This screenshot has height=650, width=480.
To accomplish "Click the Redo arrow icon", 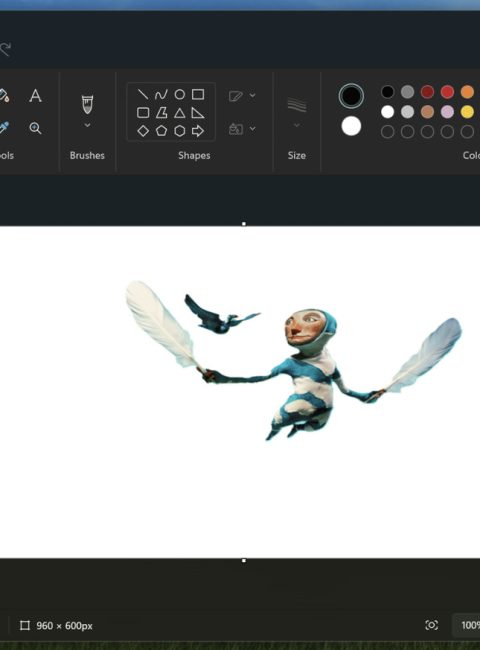I will tap(5, 49).
